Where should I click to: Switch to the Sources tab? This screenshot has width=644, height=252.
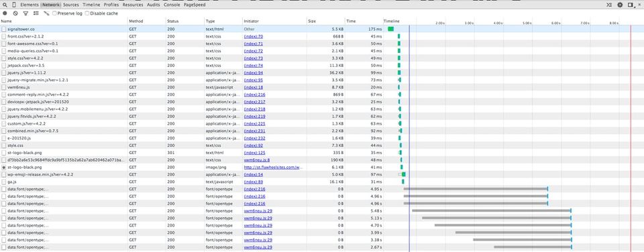(71, 5)
